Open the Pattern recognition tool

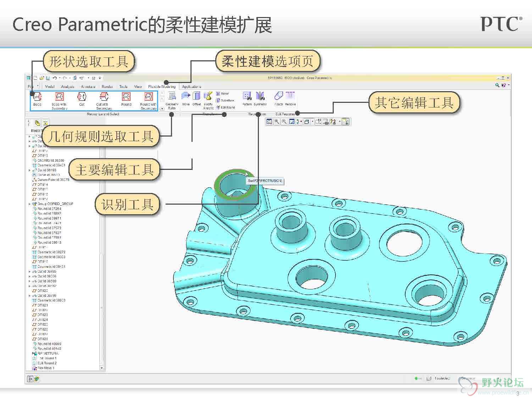tap(247, 99)
